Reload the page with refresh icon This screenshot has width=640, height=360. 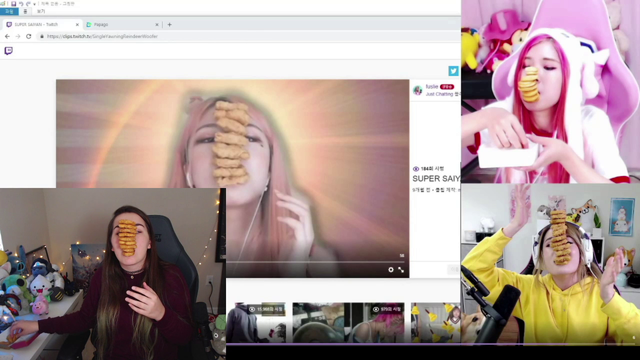pyautogui.click(x=29, y=36)
